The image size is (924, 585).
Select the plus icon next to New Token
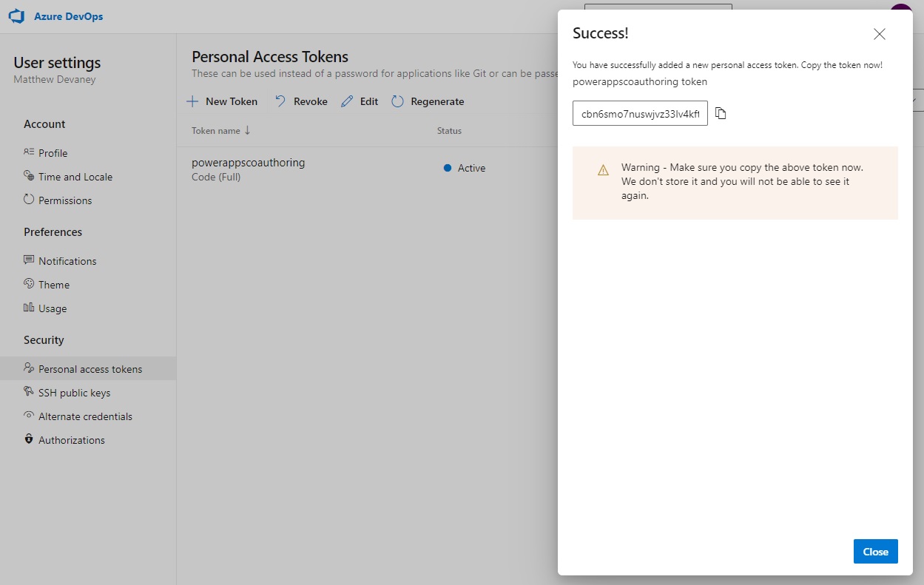point(194,101)
